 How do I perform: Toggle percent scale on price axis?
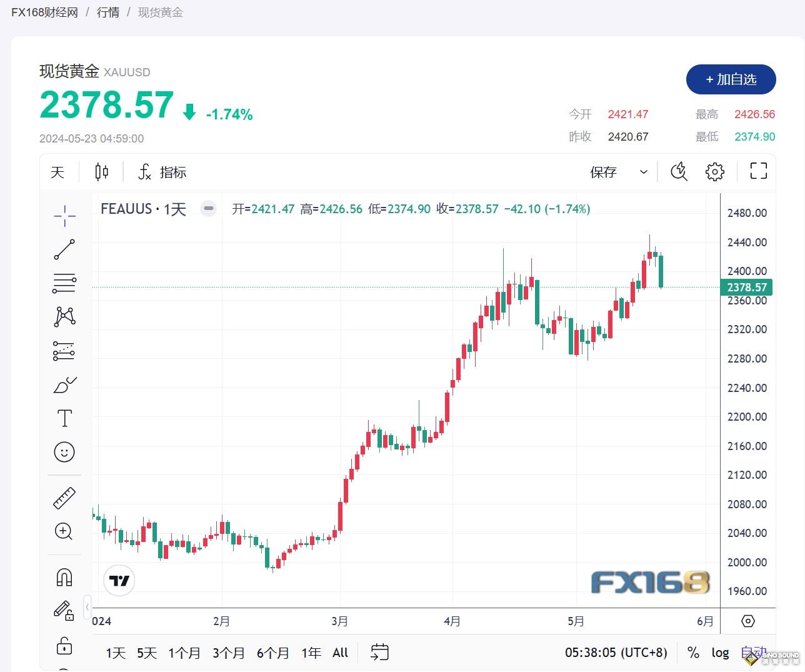click(x=693, y=653)
